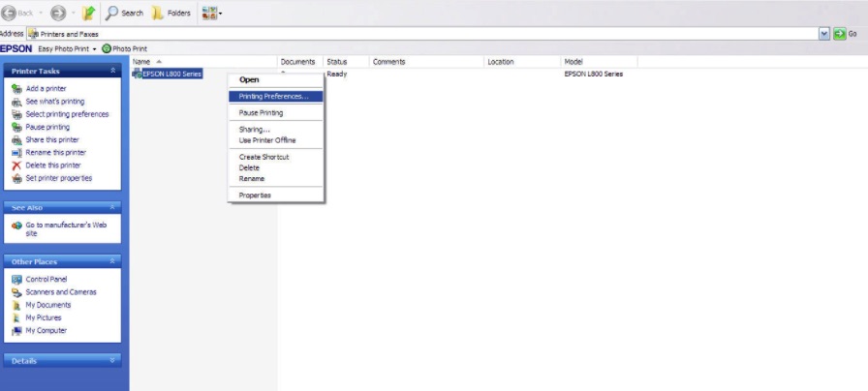The width and height of the screenshot is (868, 391).
Task: Click EPSON L800 Series in Model column
Action: 594,75
